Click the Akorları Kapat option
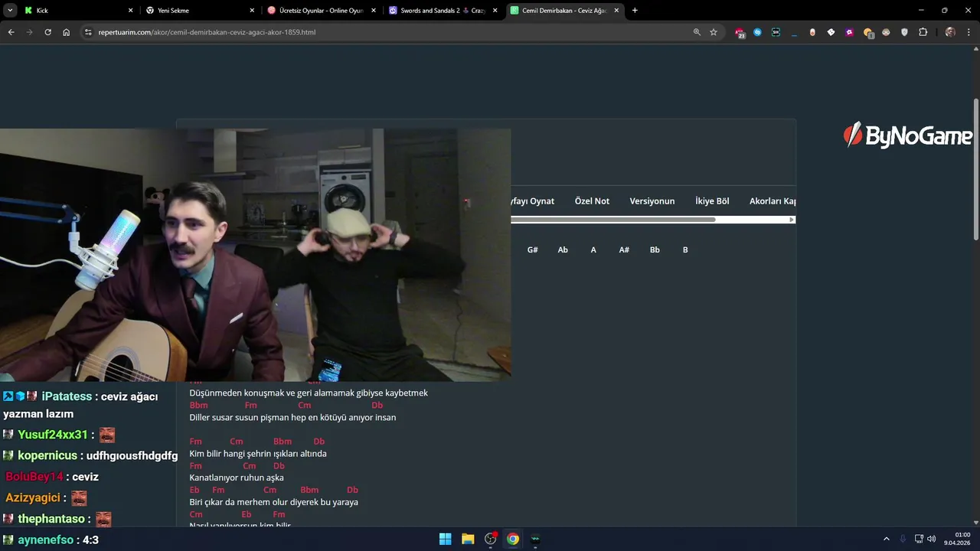980x551 pixels. point(773,201)
